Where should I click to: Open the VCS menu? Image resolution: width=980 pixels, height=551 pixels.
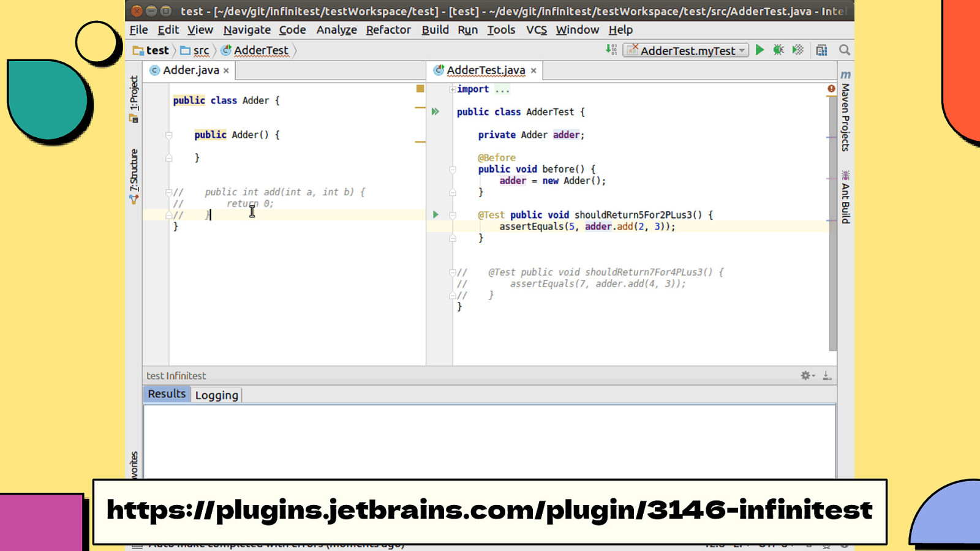pyautogui.click(x=536, y=29)
